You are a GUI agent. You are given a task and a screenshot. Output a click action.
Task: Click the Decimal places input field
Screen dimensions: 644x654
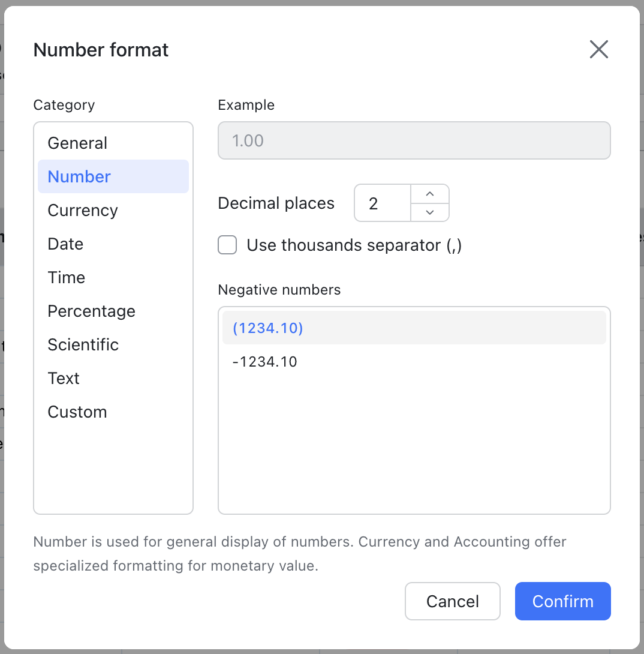[x=382, y=203]
